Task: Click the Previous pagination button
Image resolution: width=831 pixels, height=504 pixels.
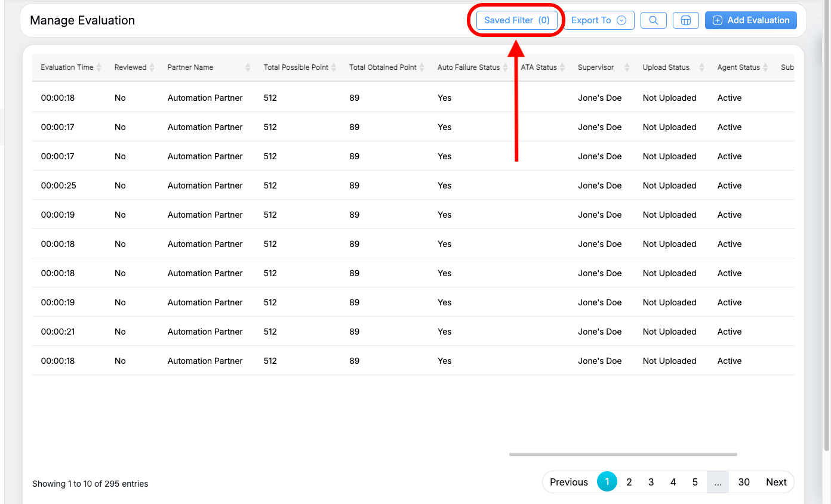Action: click(568, 482)
